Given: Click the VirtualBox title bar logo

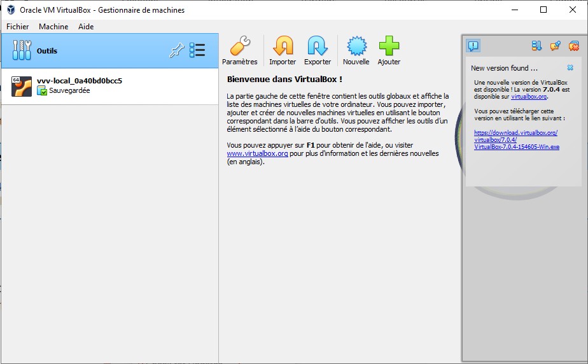Looking at the screenshot, I should (11, 10).
